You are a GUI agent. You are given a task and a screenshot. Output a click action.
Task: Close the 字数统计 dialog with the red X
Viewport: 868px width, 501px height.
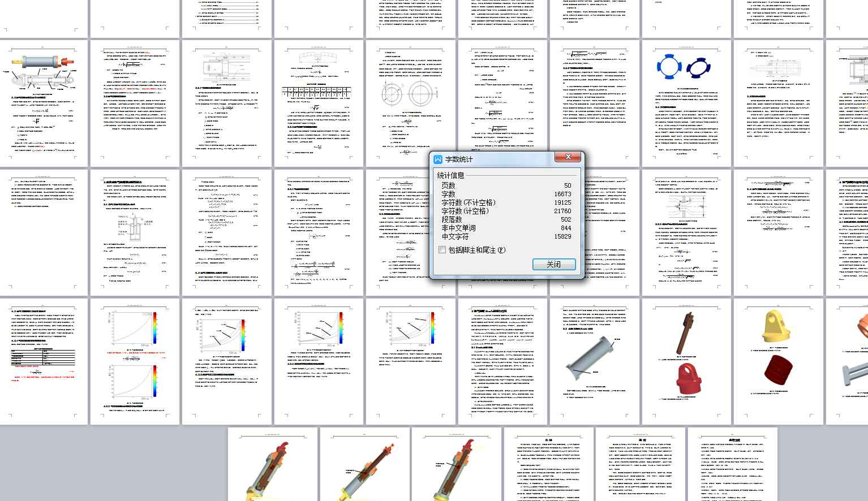click(568, 157)
